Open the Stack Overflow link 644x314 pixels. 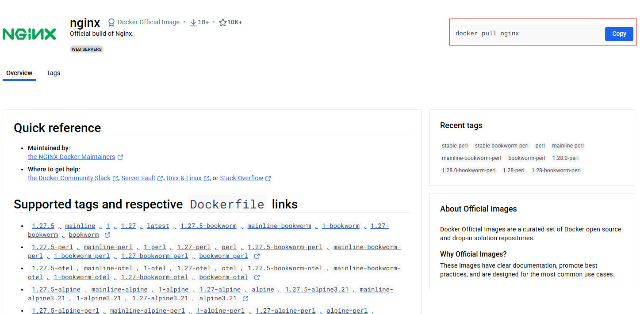241,178
